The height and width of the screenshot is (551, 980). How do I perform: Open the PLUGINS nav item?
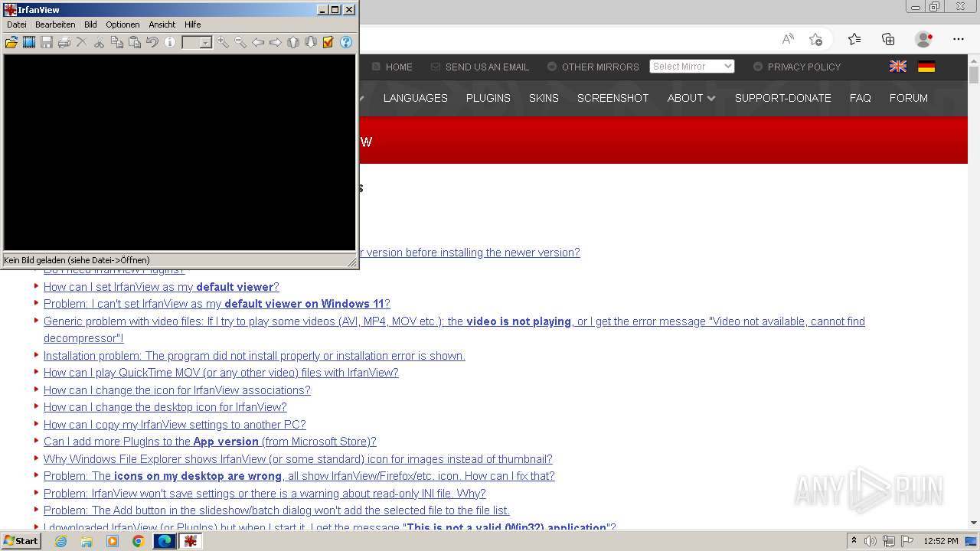tap(488, 98)
